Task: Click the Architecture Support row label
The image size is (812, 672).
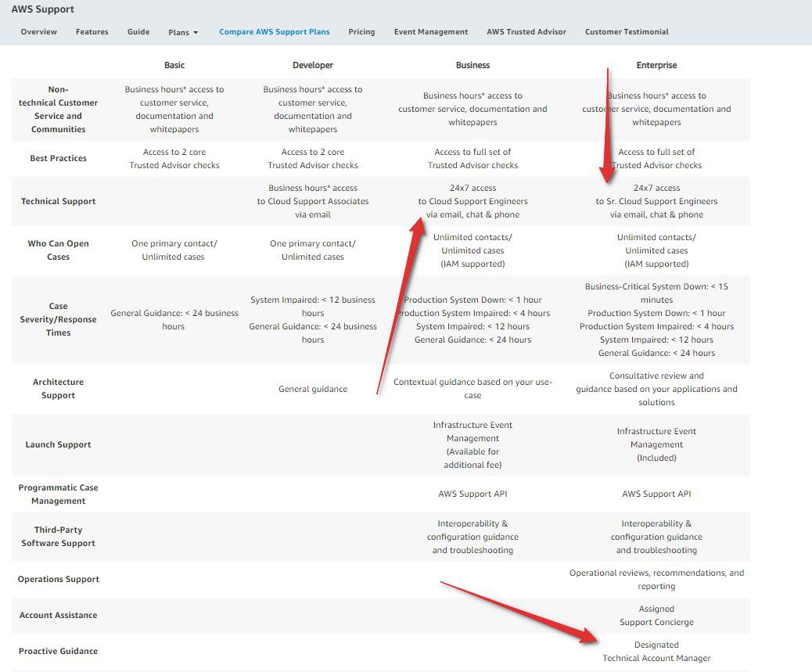Action: tap(58, 388)
